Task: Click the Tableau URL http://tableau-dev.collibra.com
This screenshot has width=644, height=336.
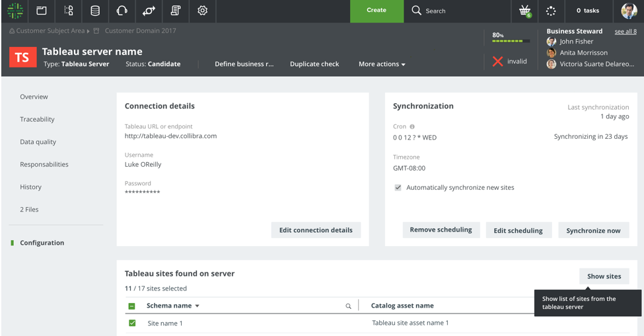Action: pos(170,136)
